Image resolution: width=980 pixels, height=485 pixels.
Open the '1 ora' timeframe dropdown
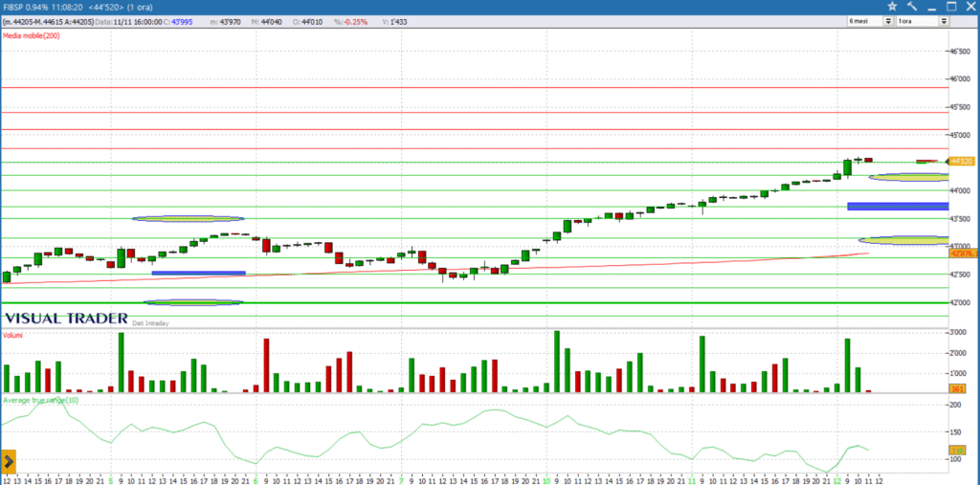tap(944, 21)
